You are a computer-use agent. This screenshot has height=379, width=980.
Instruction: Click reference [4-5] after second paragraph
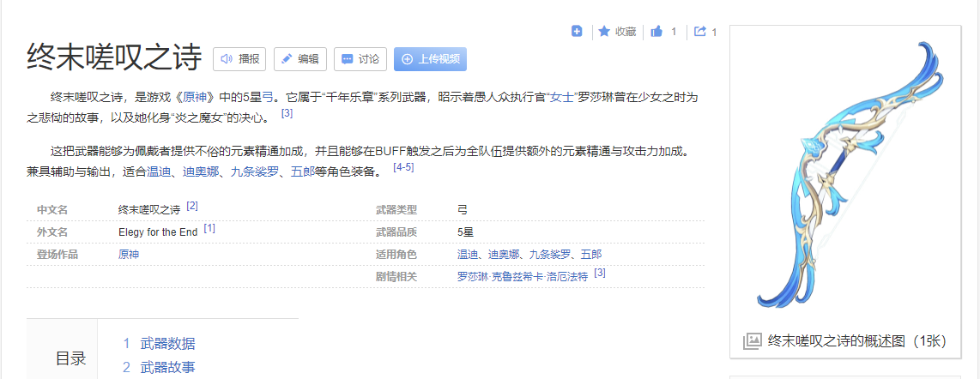pyautogui.click(x=403, y=168)
